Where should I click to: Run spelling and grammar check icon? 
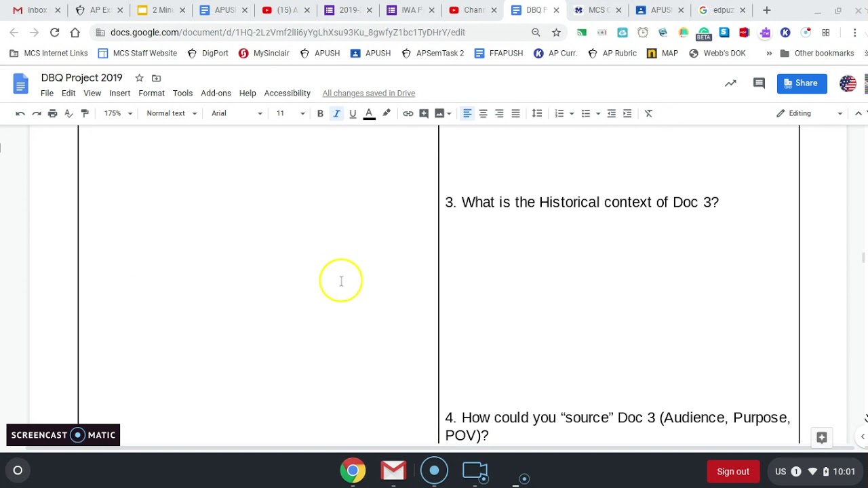click(x=68, y=113)
